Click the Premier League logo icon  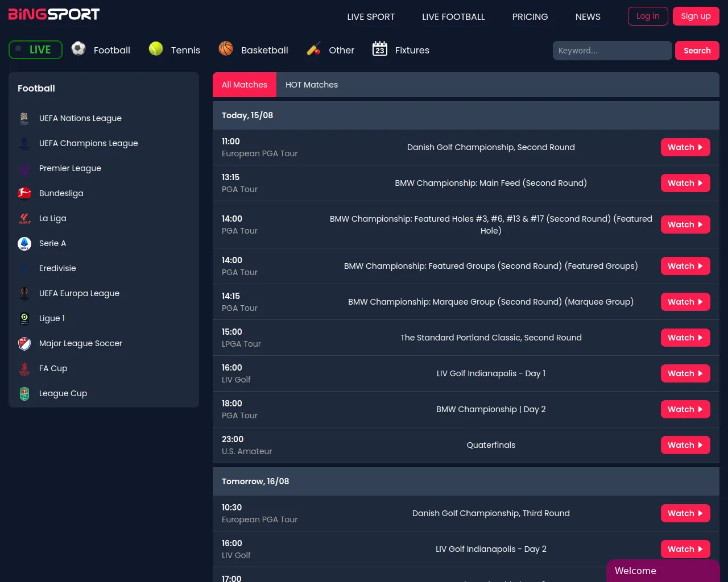coord(24,168)
